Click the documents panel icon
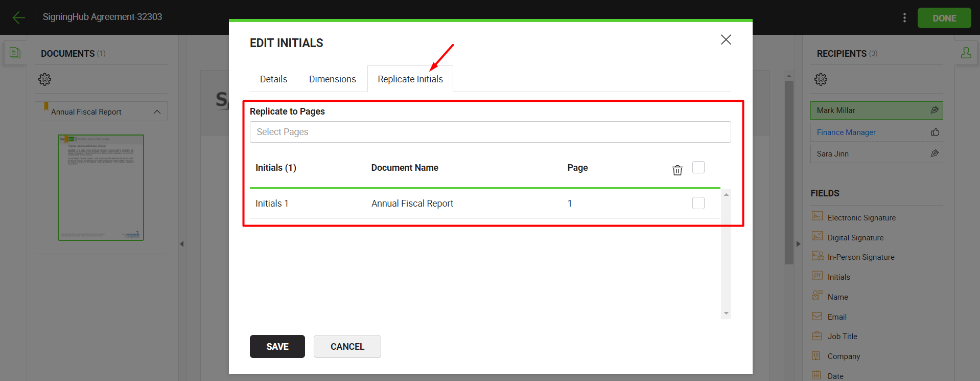This screenshot has width=980, height=381. [x=15, y=53]
